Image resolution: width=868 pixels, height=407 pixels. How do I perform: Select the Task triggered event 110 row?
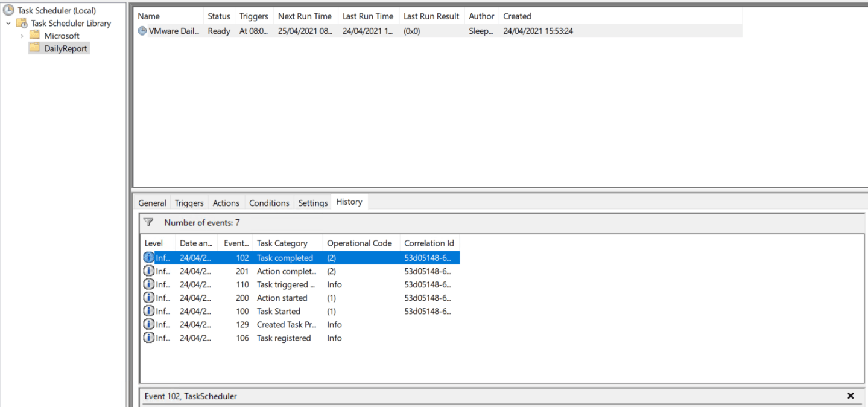coord(301,284)
